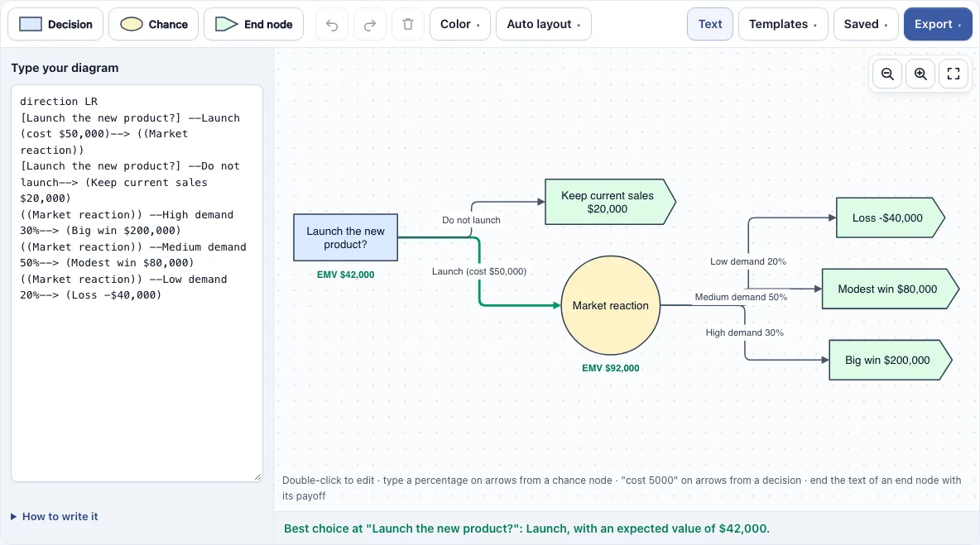
Task: Open the Templates dropdown
Action: (x=783, y=24)
